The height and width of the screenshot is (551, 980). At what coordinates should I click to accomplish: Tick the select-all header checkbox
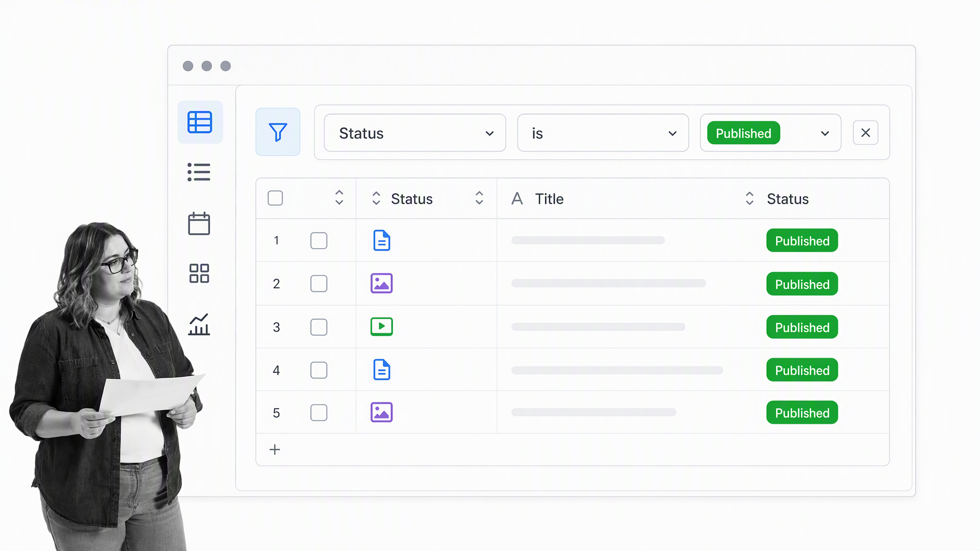[x=275, y=198]
